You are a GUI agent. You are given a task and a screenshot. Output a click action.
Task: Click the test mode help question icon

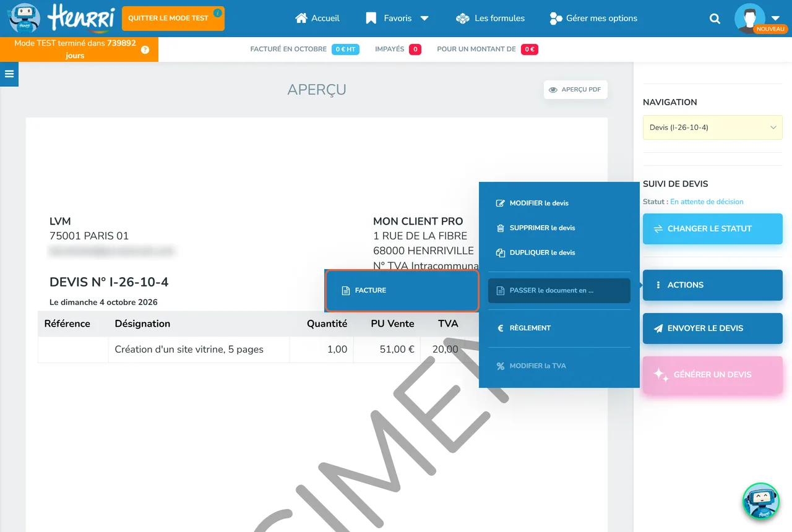145,49
